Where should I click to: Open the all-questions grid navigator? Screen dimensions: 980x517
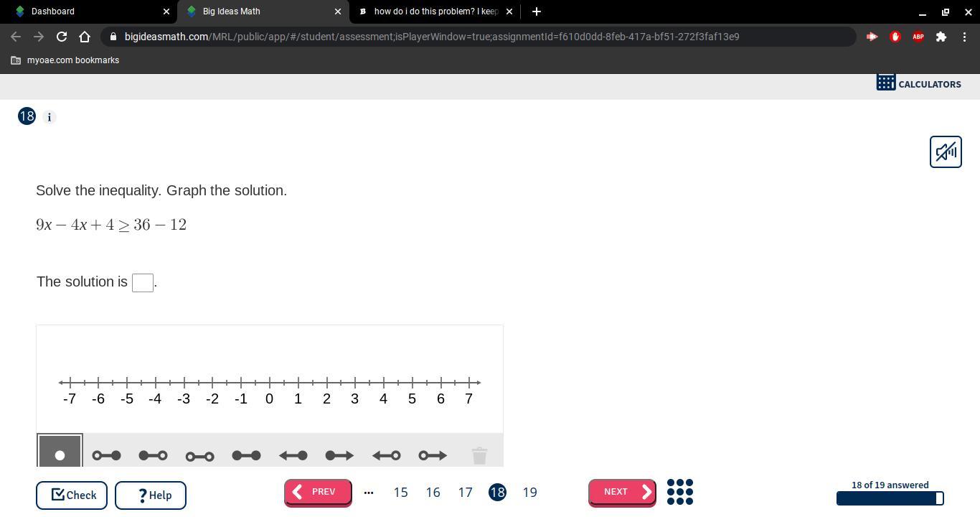tap(680, 493)
